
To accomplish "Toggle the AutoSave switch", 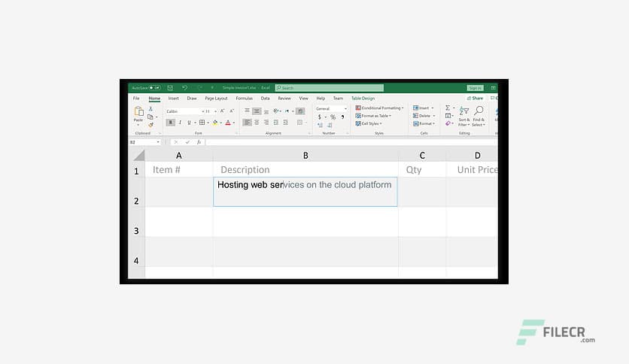I will click(x=154, y=88).
